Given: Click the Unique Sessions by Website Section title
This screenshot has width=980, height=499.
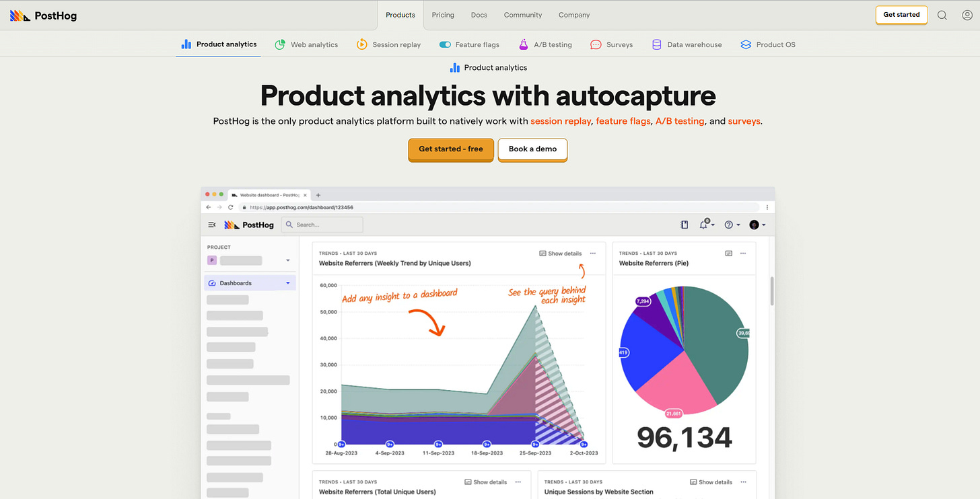Looking at the screenshot, I should 598,492.
